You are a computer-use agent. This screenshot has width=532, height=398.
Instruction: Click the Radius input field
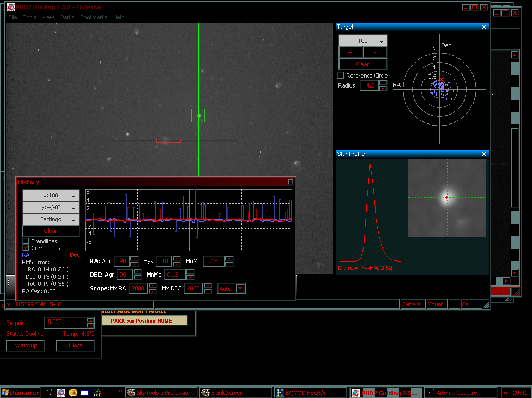(x=369, y=85)
